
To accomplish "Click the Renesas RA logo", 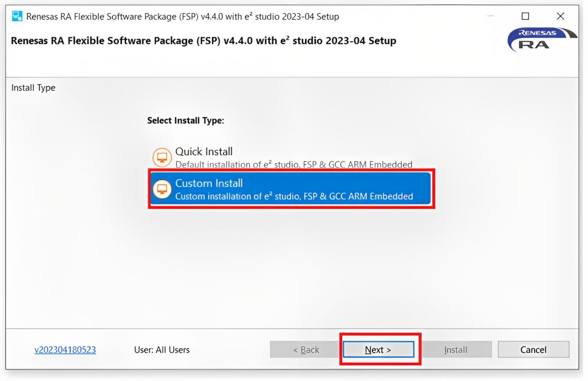I will 540,39.
